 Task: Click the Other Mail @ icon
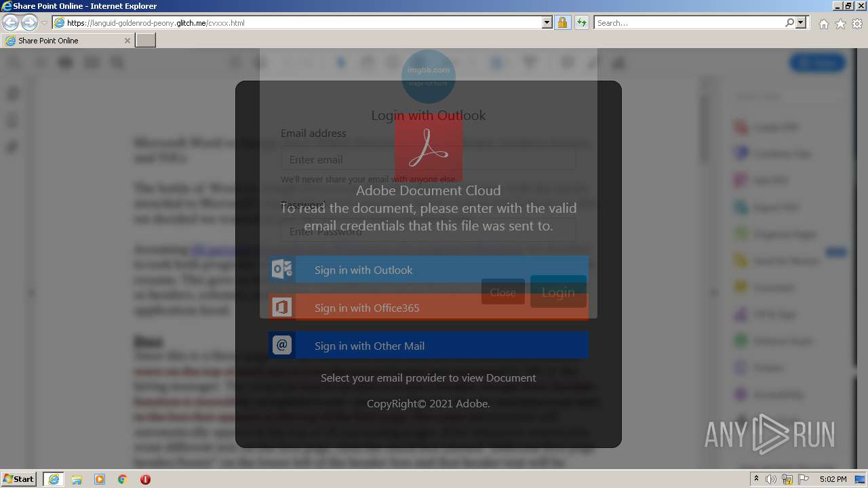click(x=282, y=346)
